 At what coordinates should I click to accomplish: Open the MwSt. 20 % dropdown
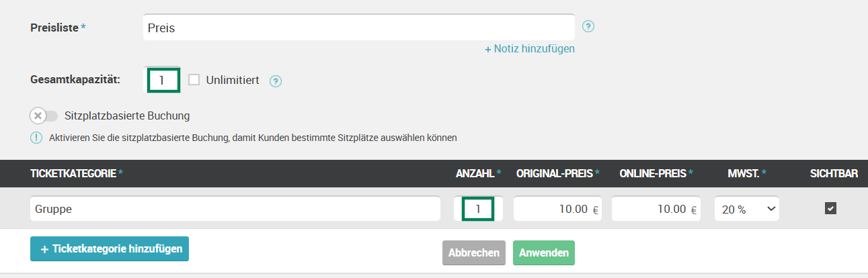pyautogui.click(x=747, y=209)
